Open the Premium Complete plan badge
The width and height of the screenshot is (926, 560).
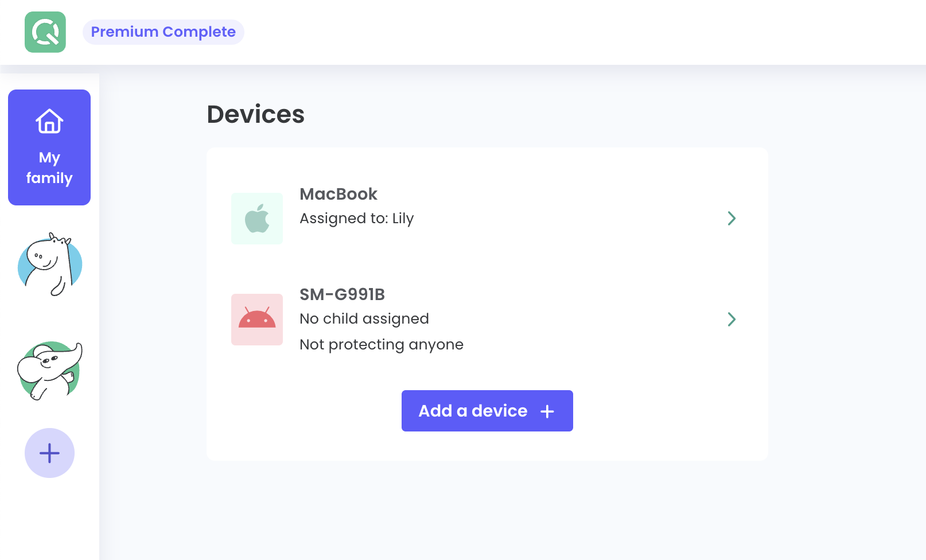(164, 32)
